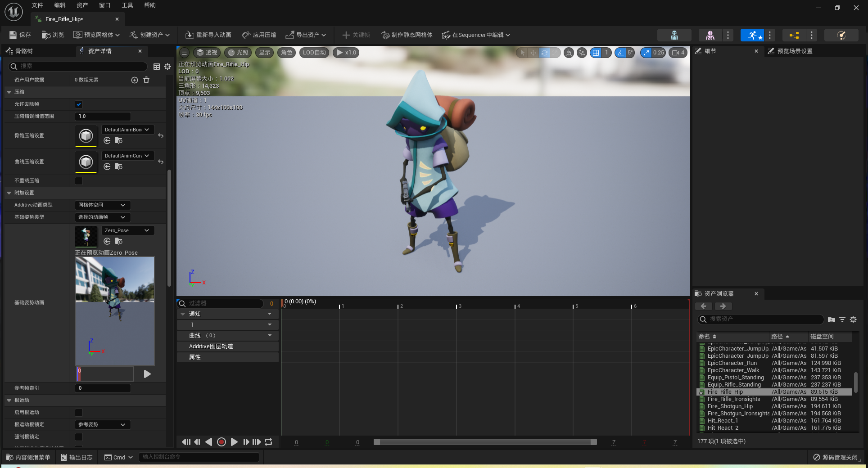Viewport: 868px width, 468px height.
Task: Click the 光照 view mode button
Action: point(238,53)
